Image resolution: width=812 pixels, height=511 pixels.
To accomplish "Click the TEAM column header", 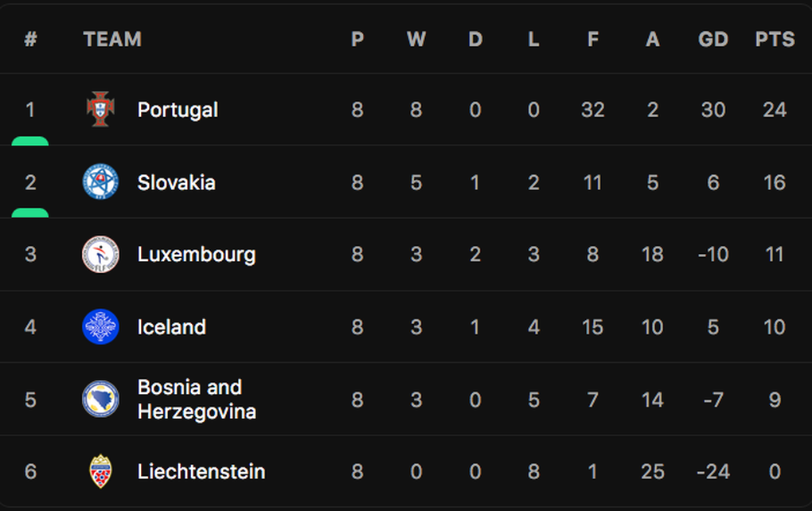I will pyautogui.click(x=112, y=39).
